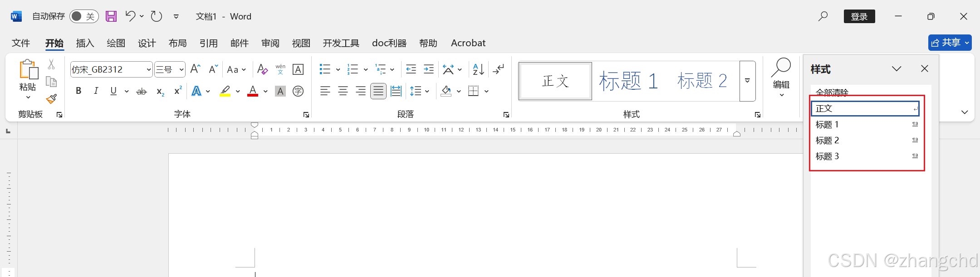Toggle justified alignment
Image resolution: width=980 pixels, height=277 pixels.
[378, 91]
